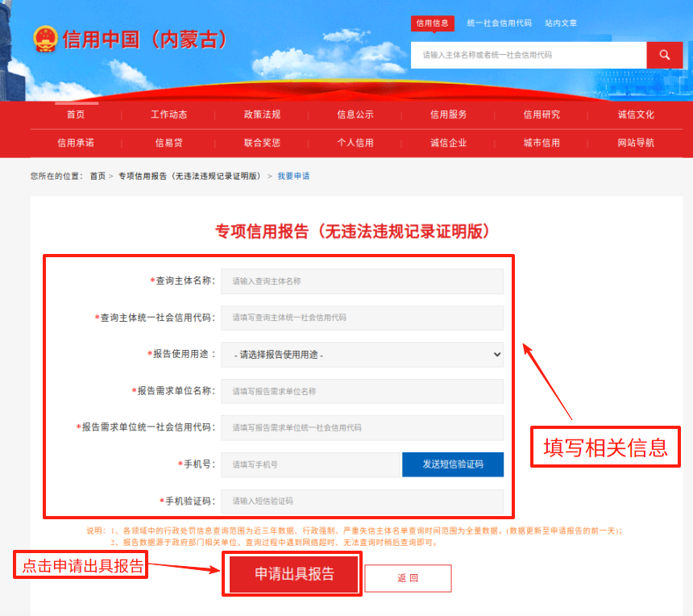This screenshot has height=616, width=693.
Task: Open the 工作动态 menu item
Action: (x=169, y=114)
